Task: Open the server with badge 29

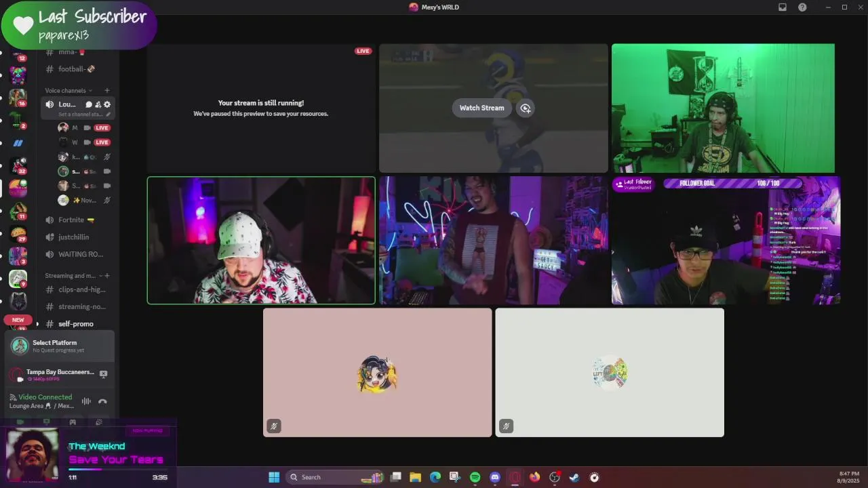Action: click(x=18, y=234)
